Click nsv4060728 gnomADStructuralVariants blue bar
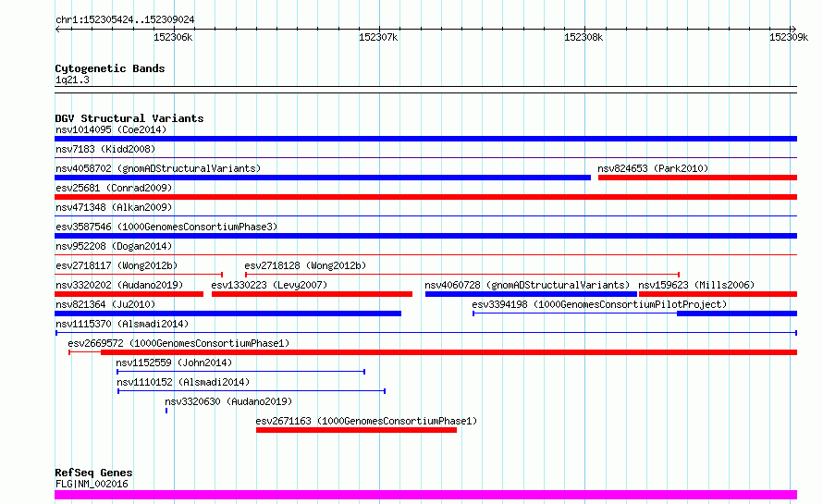This screenshot has height=504, width=823. (x=531, y=294)
